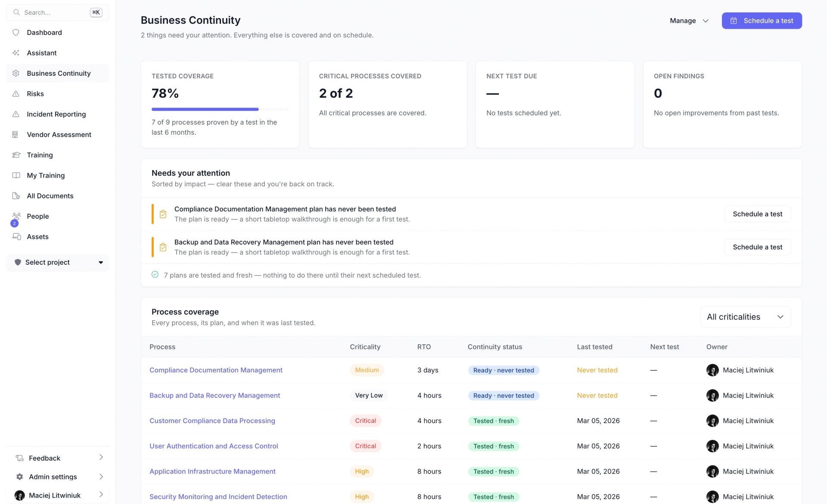Schedule a test for Backup and Data Recovery plan
827x504 pixels.
coord(757,247)
